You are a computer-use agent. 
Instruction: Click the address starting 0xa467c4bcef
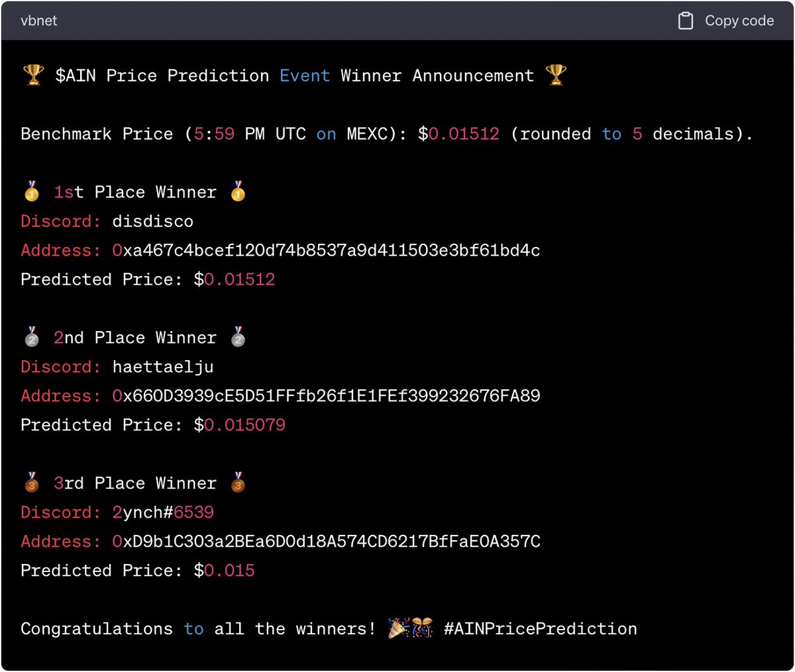click(x=326, y=250)
